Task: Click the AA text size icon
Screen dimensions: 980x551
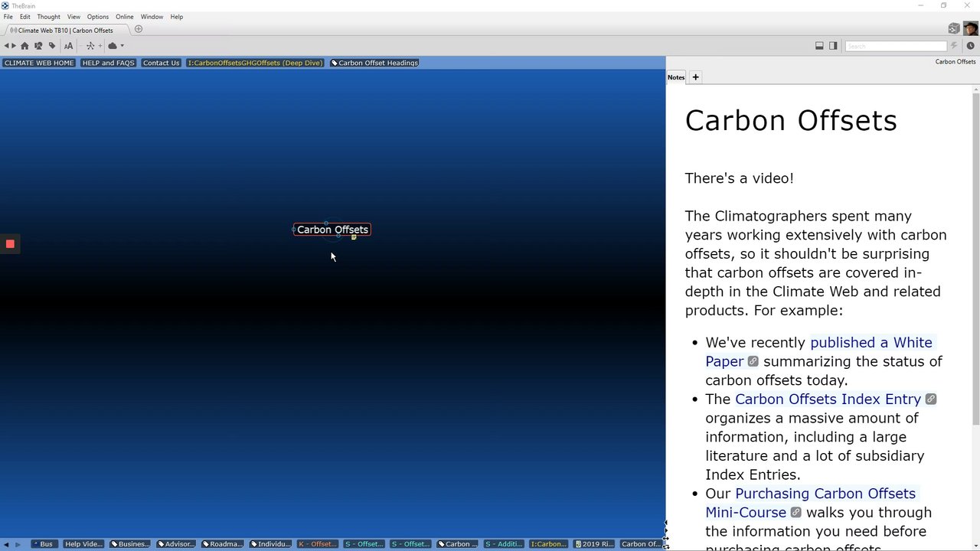Action: [x=68, y=46]
